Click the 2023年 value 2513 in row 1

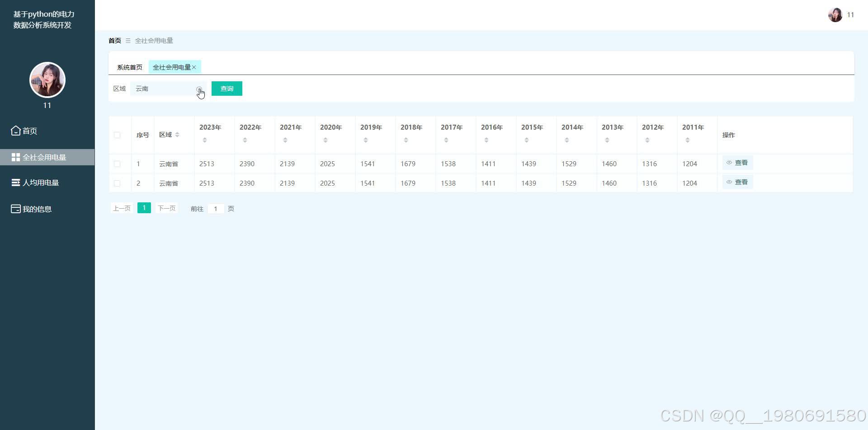[x=207, y=164]
